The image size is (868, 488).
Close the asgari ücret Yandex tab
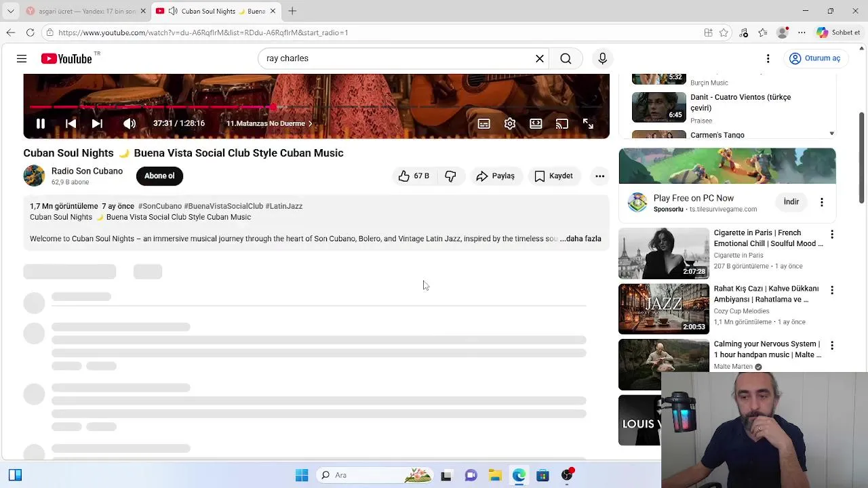click(143, 11)
